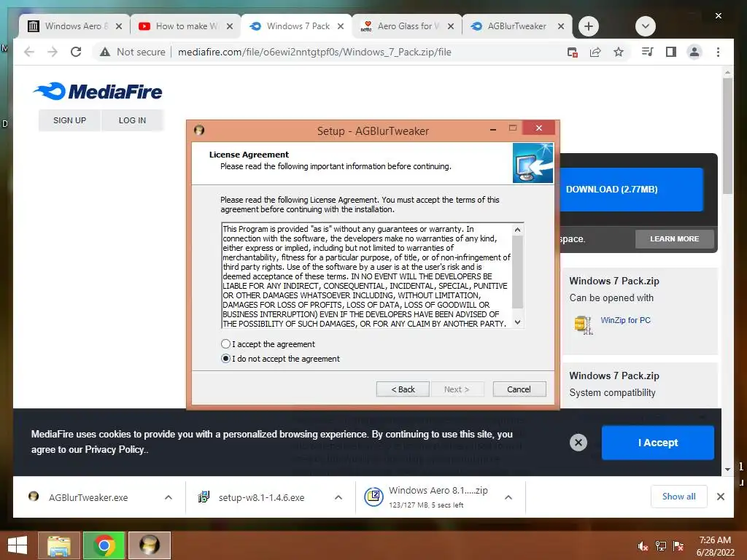Click the network tray icon
Image resolution: width=747 pixels, height=560 pixels.
pyautogui.click(x=661, y=546)
